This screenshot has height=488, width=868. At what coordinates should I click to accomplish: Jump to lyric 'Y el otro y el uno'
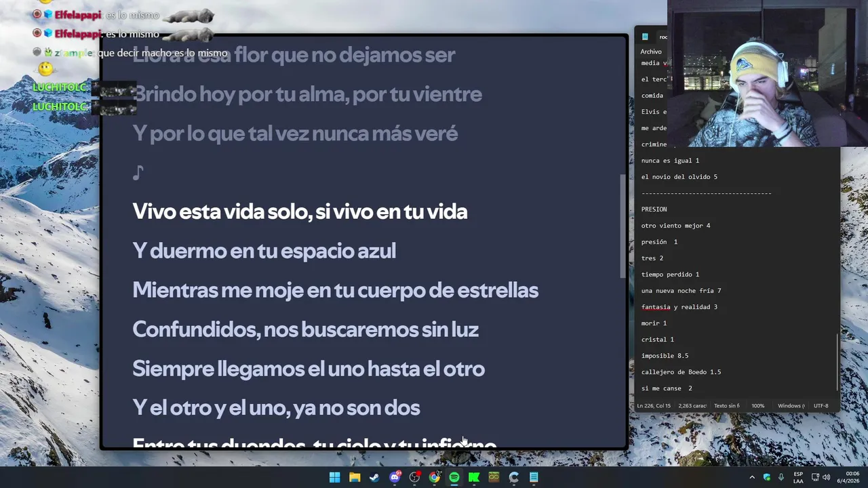[276, 408]
